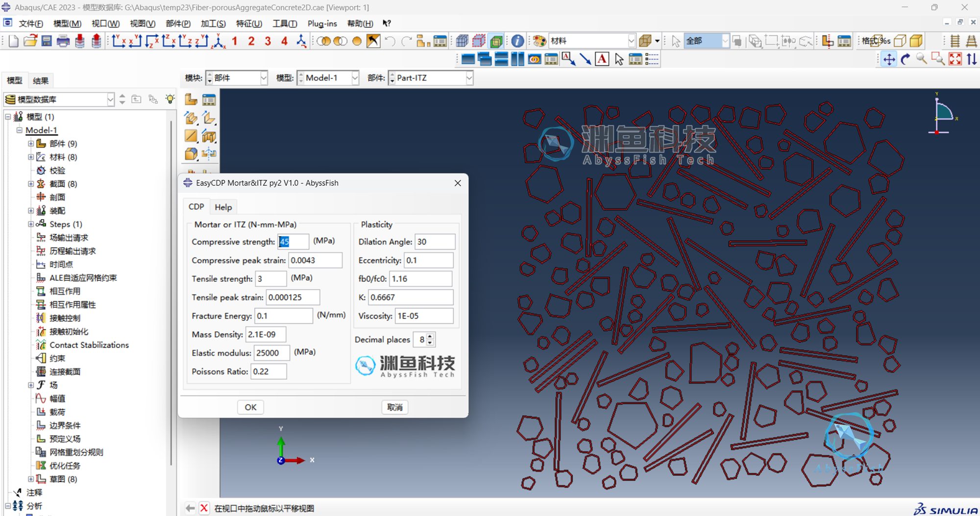Open the Part-ITZ part dropdown
Image resolution: width=980 pixels, height=516 pixels.
431,78
